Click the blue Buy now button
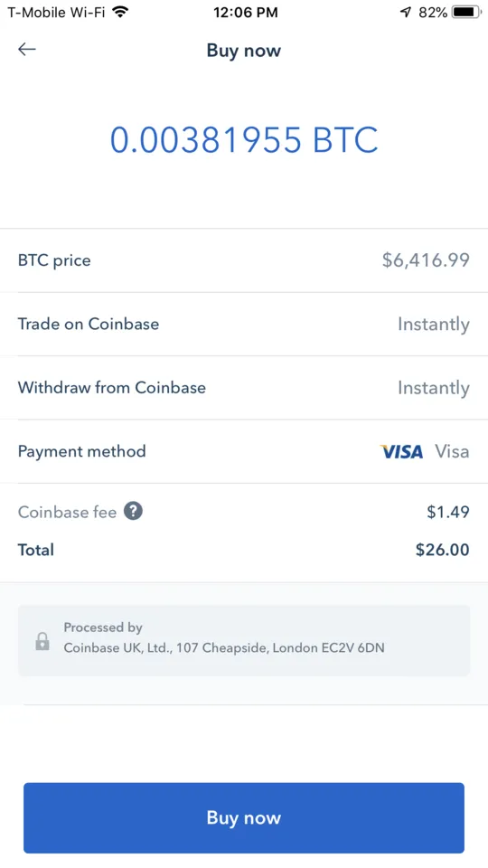The height and width of the screenshot is (868, 488). [243, 817]
